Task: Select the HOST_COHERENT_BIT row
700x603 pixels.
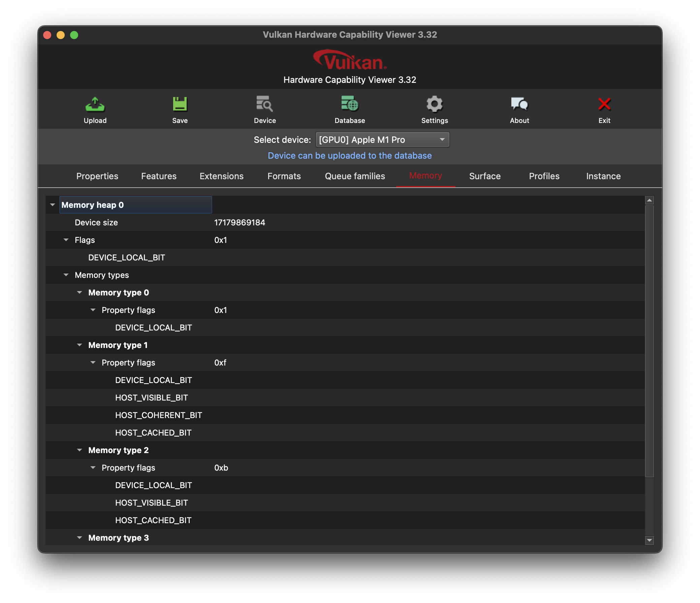Action: (345, 415)
